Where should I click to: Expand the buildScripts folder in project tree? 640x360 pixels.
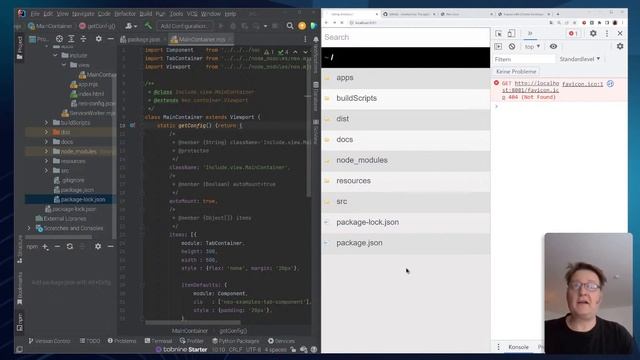46,122
